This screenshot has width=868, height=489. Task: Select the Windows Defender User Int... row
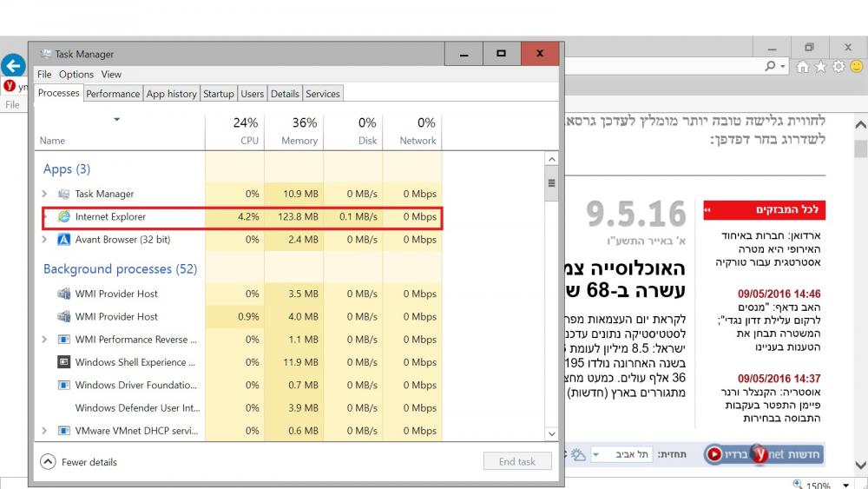click(x=238, y=407)
